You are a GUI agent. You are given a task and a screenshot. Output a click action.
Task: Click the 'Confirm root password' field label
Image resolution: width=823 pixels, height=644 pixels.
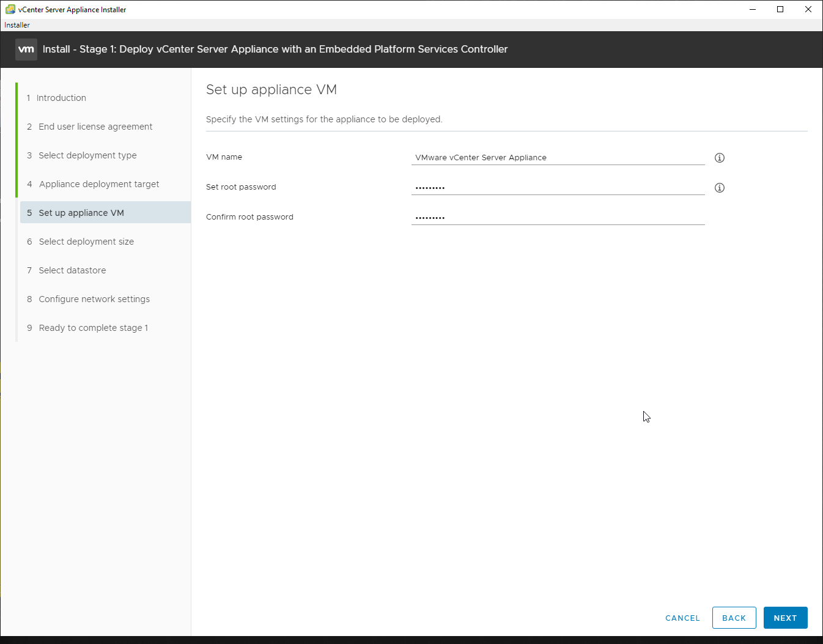[x=249, y=217]
